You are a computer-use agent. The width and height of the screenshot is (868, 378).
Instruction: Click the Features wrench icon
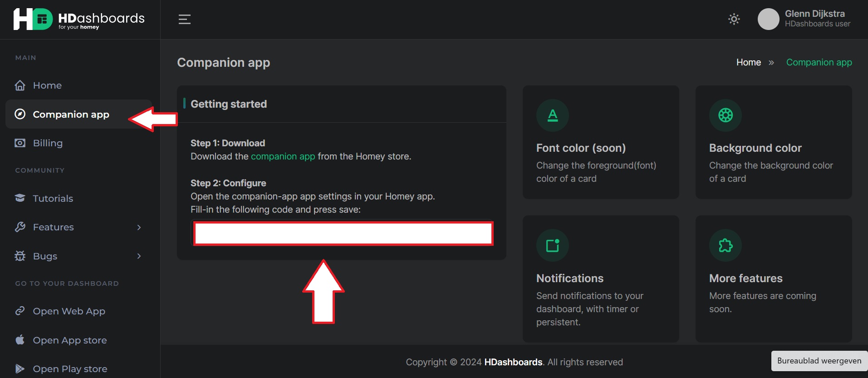pyautogui.click(x=20, y=227)
